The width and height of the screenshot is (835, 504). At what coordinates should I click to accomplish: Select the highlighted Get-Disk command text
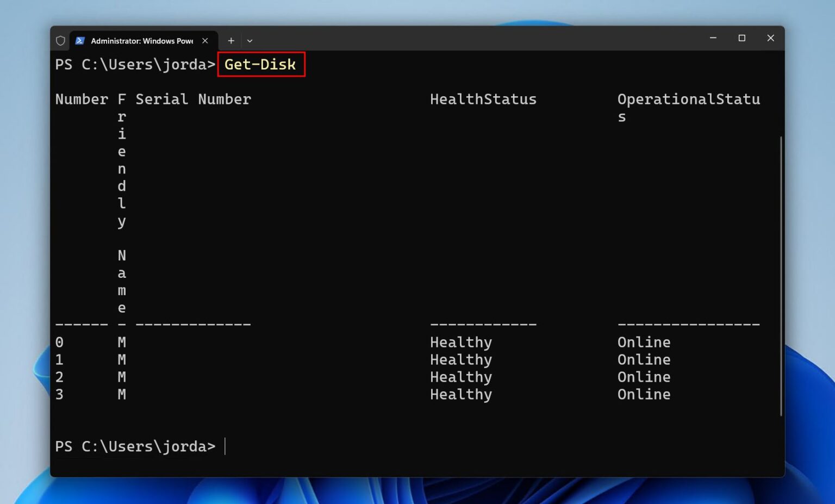click(260, 65)
